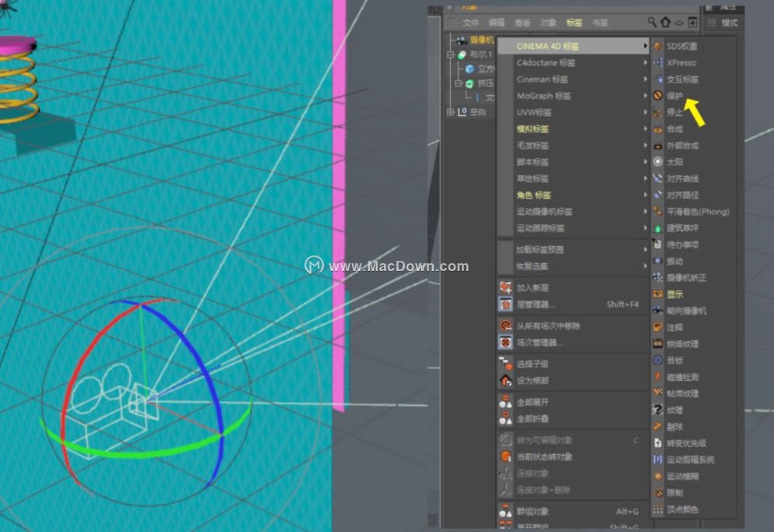Click 从所有场次中移除 entry

[x=573, y=326]
